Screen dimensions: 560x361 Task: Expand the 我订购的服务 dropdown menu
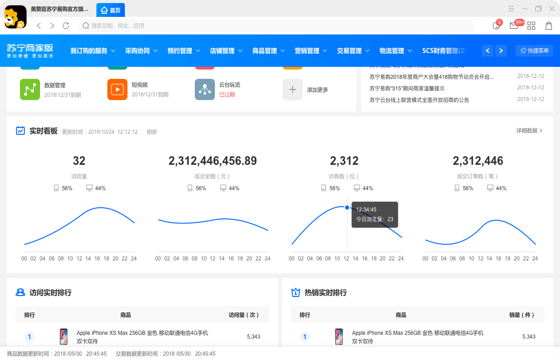[92, 51]
